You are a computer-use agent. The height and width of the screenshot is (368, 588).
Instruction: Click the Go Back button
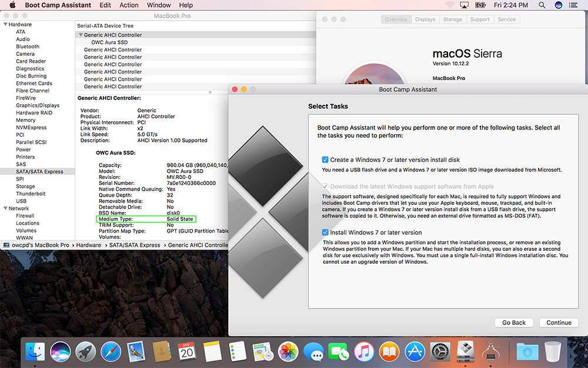(514, 323)
